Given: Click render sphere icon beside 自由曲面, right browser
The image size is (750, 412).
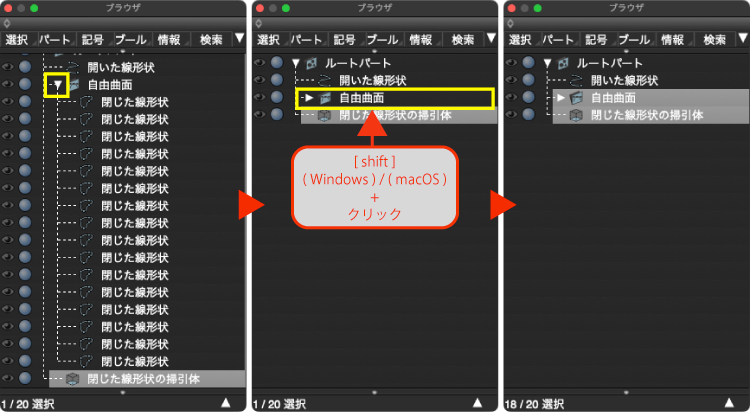Looking at the screenshot, I should point(529,97).
